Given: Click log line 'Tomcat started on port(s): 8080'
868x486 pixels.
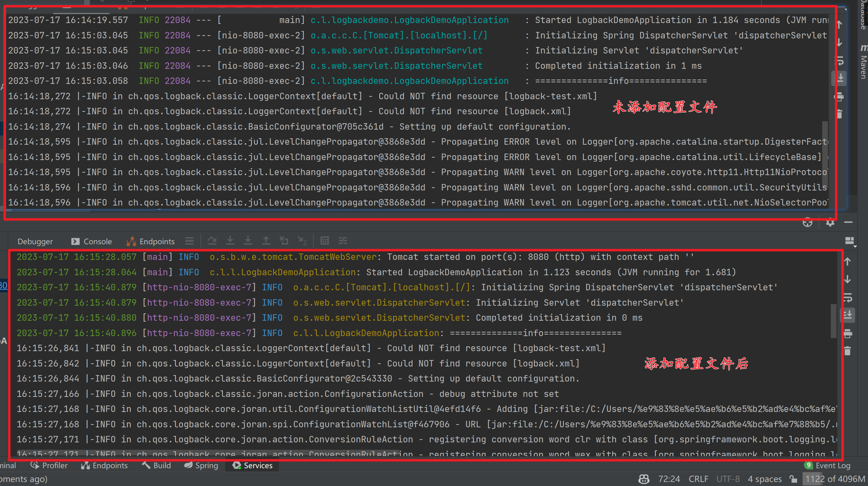Looking at the screenshot, I should 355,257.
